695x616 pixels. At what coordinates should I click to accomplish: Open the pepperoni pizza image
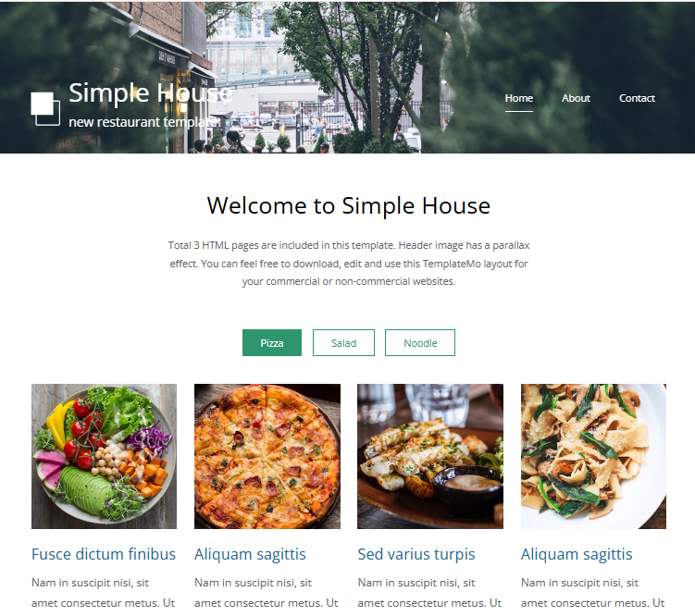[x=267, y=456]
